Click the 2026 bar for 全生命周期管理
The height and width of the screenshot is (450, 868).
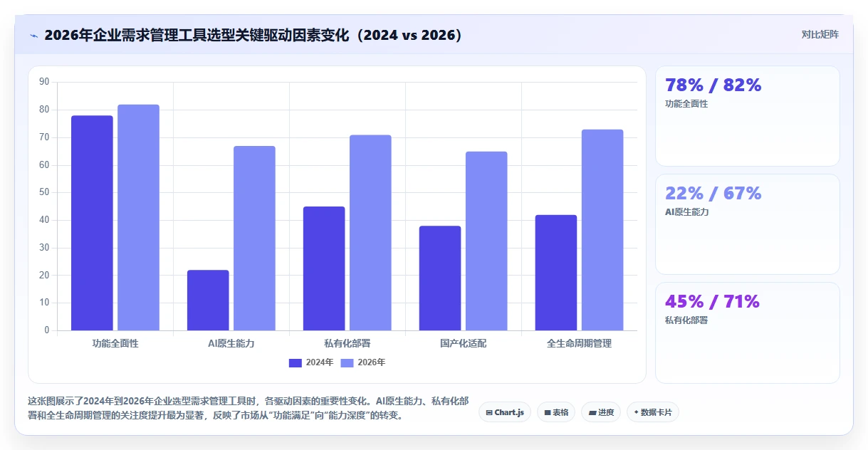(x=602, y=230)
